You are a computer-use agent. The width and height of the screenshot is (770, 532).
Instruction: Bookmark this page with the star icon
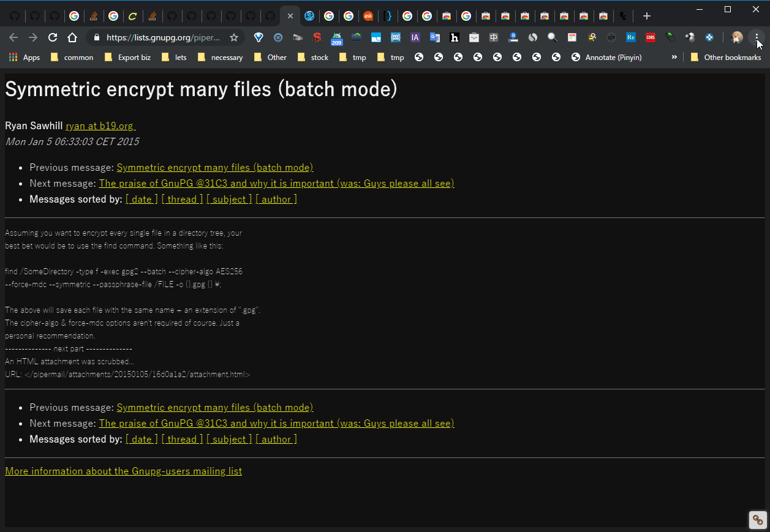pyautogui.click(x=233, y=37)
